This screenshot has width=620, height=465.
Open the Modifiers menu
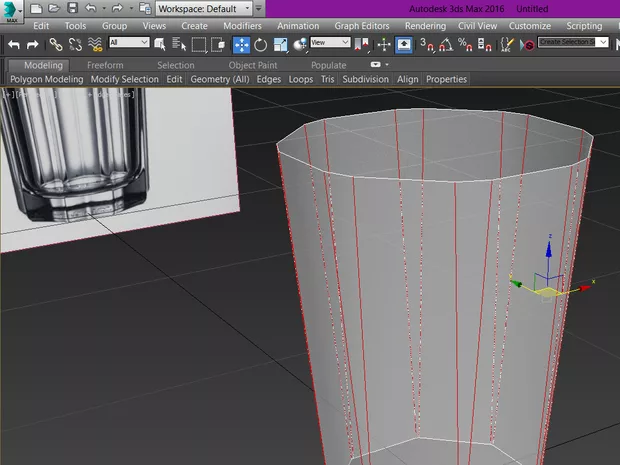point(242,26)
